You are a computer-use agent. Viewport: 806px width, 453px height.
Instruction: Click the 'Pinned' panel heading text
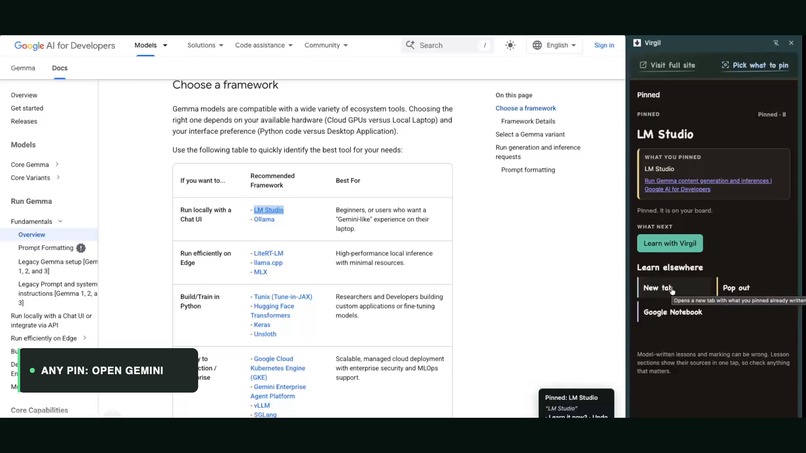click(x=648, y=95)
